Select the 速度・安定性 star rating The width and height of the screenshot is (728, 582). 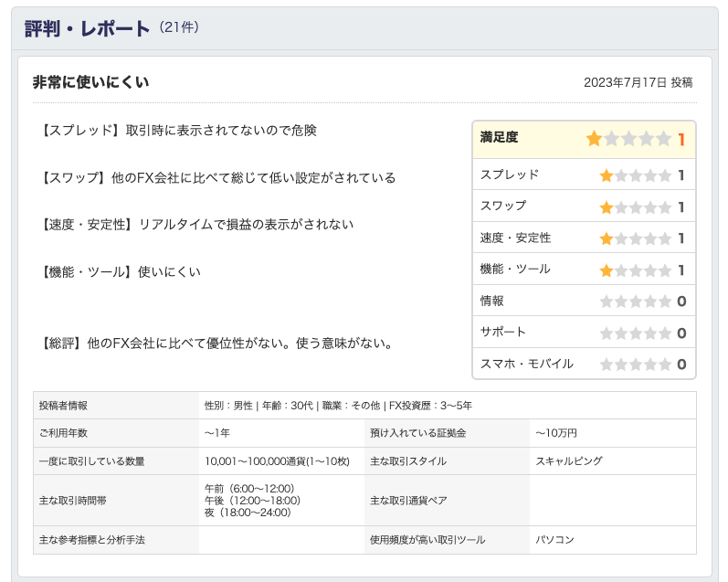635,238
